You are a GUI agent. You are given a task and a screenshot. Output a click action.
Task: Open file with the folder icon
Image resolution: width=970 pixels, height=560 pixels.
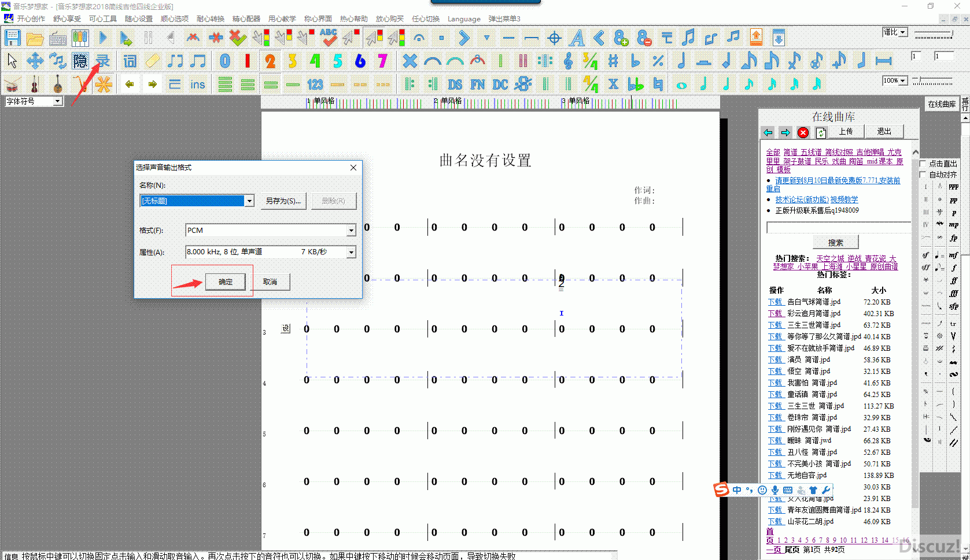(35, 38)
